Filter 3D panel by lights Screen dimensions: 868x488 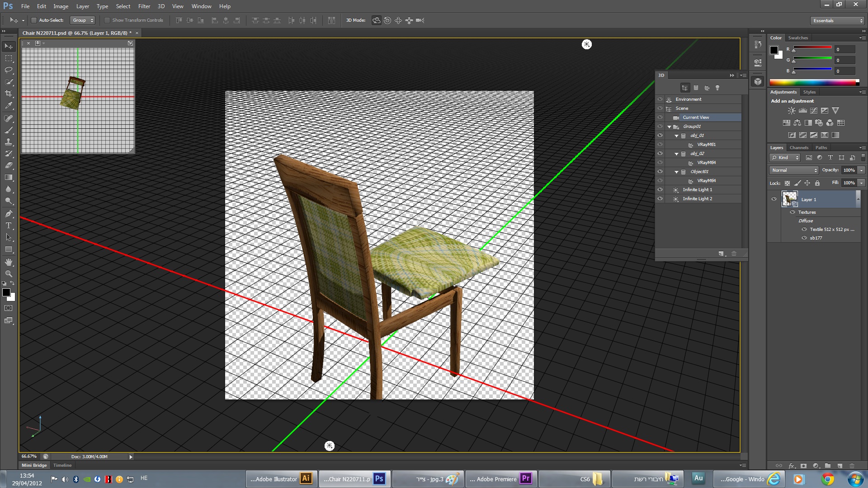717,88
